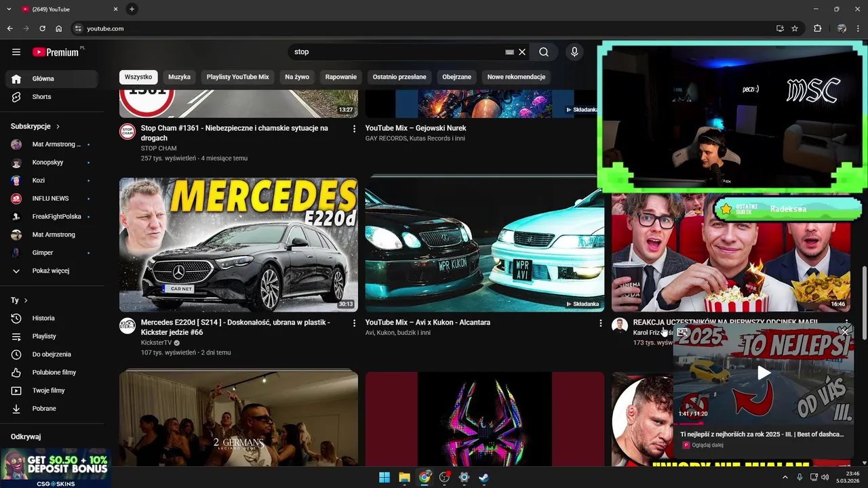
Task: Click the Karol Friz channel avatar
Action: click(620, 326)
